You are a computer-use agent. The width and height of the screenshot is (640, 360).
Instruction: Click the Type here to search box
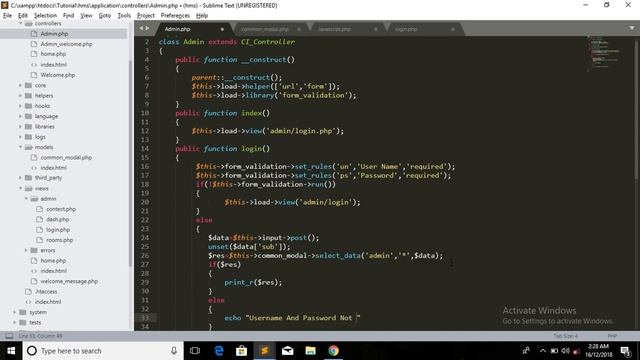point(103,351)
